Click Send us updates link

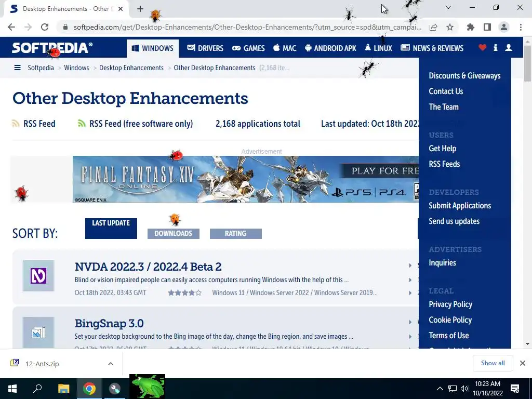454,221
